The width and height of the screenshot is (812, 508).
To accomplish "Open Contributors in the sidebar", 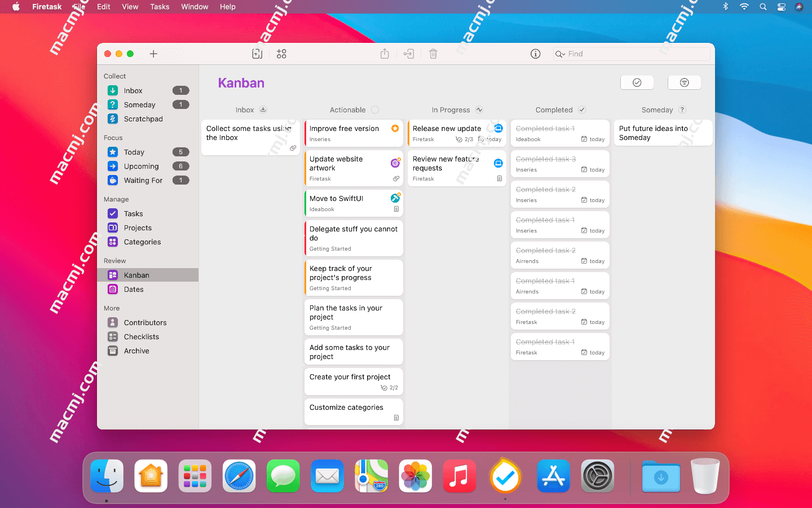I will pos(148,322).
